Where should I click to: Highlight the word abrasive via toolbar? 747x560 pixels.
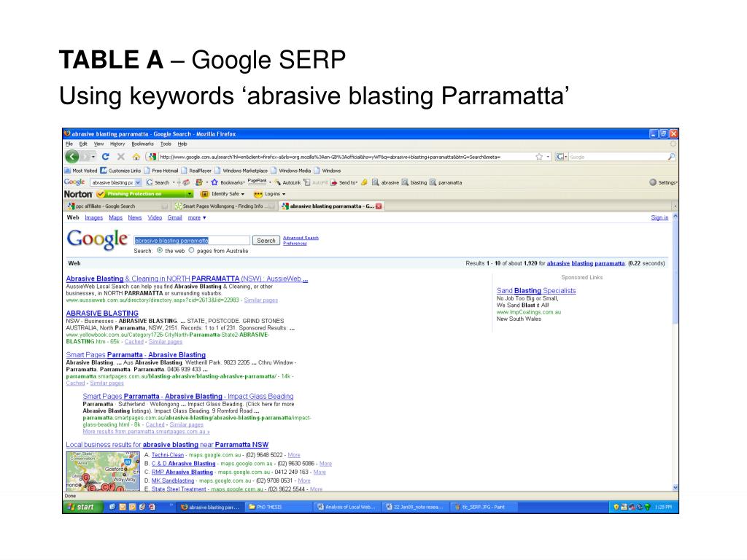coord(385,182)
